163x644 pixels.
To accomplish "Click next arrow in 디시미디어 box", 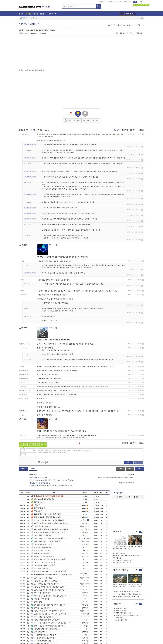I will point(141,570).
